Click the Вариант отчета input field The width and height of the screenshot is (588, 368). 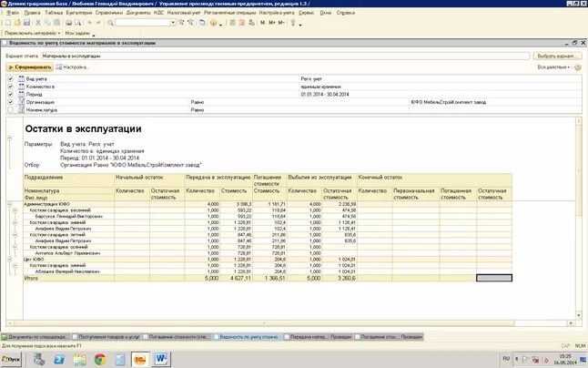[x=286, y=56]
